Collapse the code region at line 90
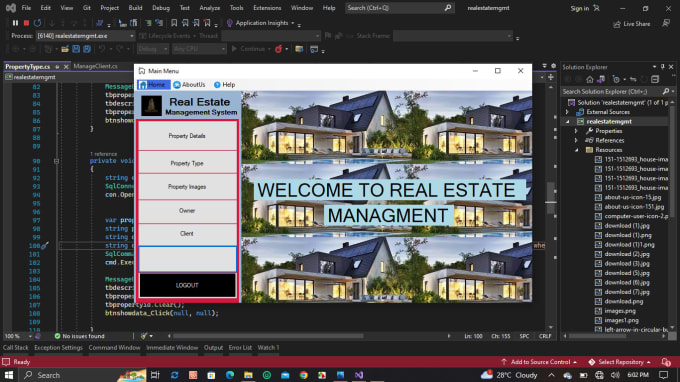 (56, 161)
